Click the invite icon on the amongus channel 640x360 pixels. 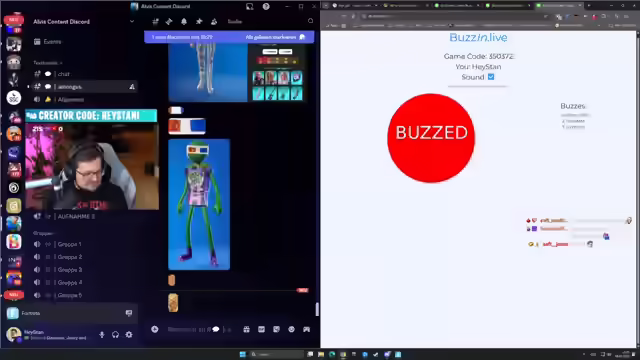coord(132,87)
